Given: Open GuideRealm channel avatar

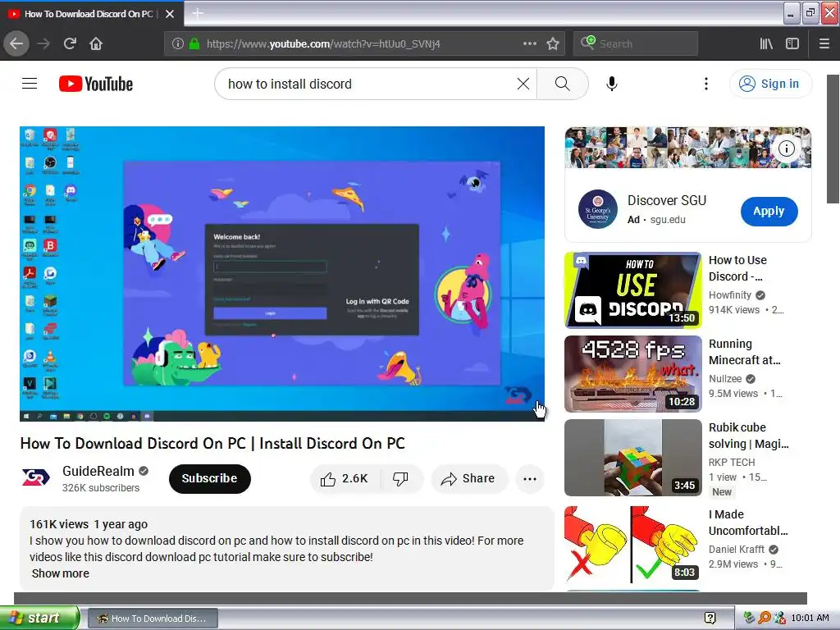Looking at the screenshot, I should tap(36, 477).
